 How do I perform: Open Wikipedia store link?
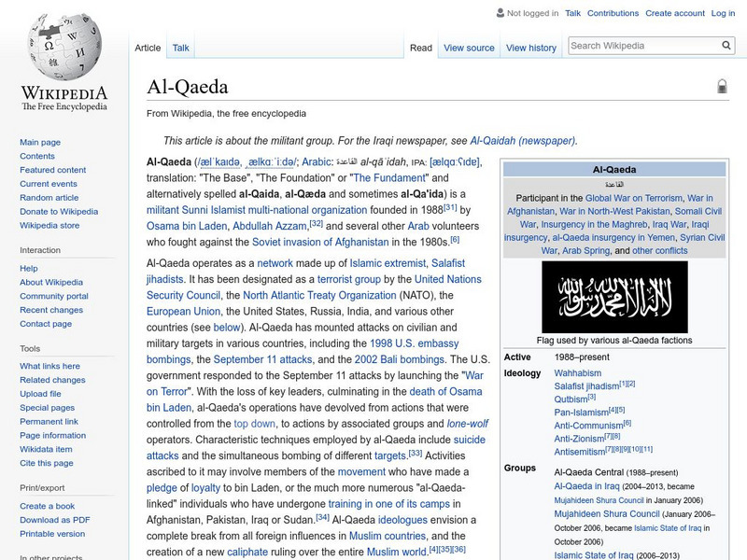pos(49,225)
